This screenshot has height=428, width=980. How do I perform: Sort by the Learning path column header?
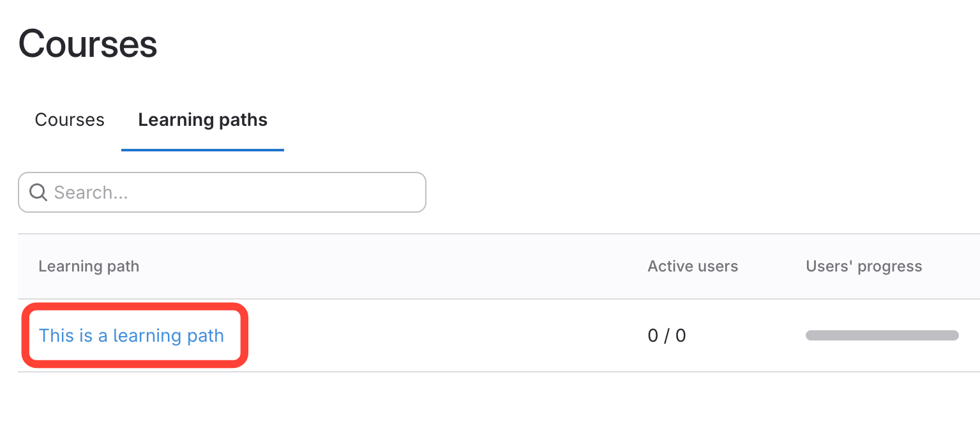(x=89, y=266)
